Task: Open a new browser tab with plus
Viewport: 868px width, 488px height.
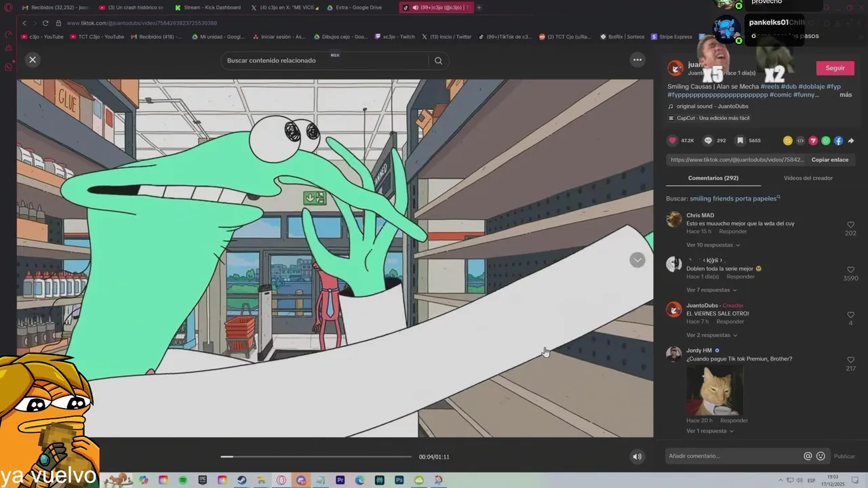Action: (x=479, y=7)
